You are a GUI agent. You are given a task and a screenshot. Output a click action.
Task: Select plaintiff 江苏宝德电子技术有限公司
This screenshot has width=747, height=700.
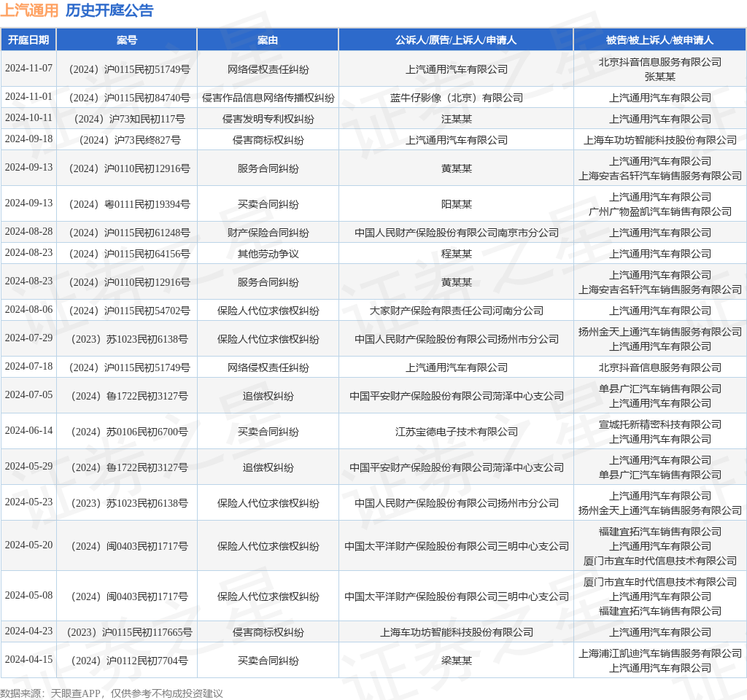pos(457,432)
